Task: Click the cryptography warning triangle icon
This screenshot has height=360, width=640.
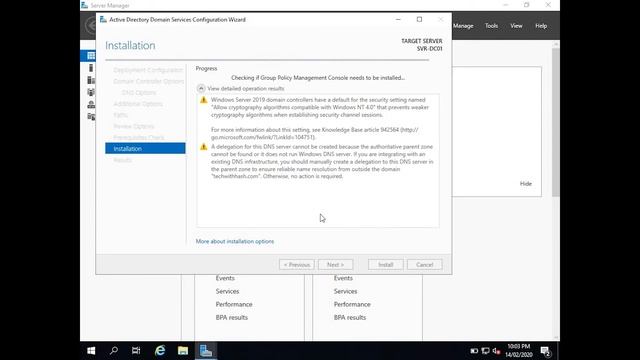Action: [203, 100]
